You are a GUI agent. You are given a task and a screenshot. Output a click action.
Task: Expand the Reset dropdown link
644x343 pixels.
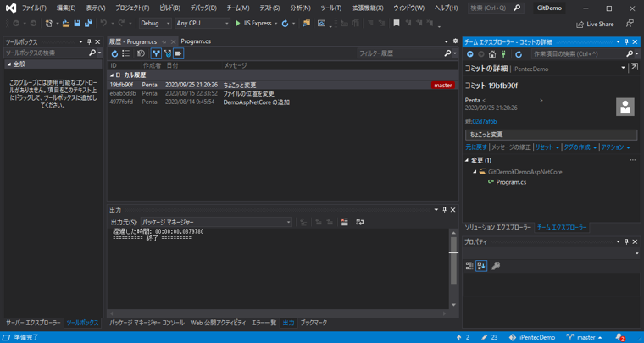[x=547, y=147]
